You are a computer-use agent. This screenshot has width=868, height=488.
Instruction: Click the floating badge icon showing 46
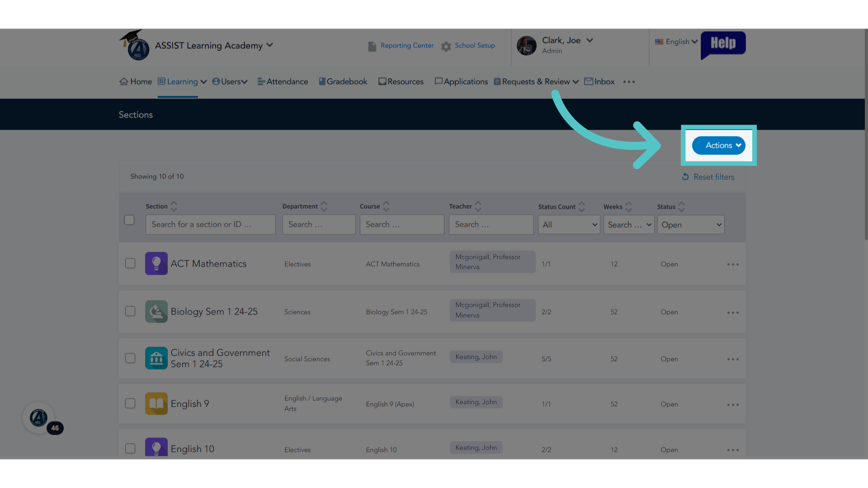[x=39, y=418]
